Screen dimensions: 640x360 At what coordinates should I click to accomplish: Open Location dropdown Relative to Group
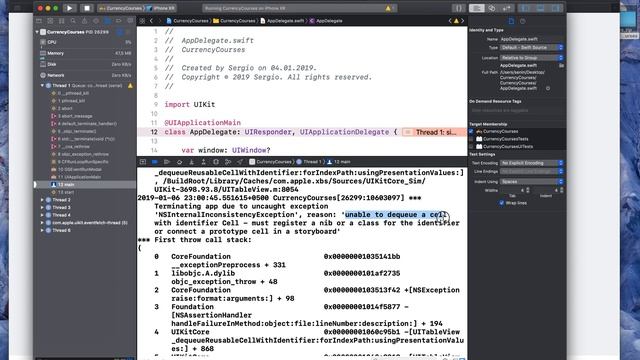pos(531,58)
